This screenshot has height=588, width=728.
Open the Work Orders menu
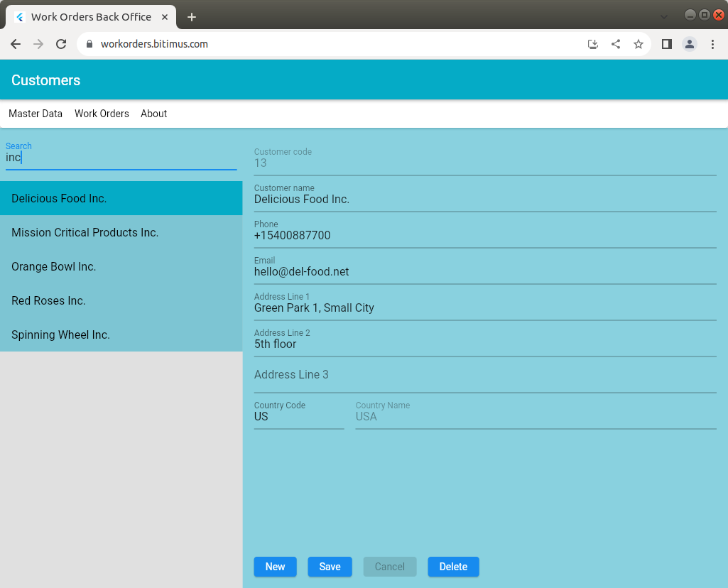click(102, 114)
